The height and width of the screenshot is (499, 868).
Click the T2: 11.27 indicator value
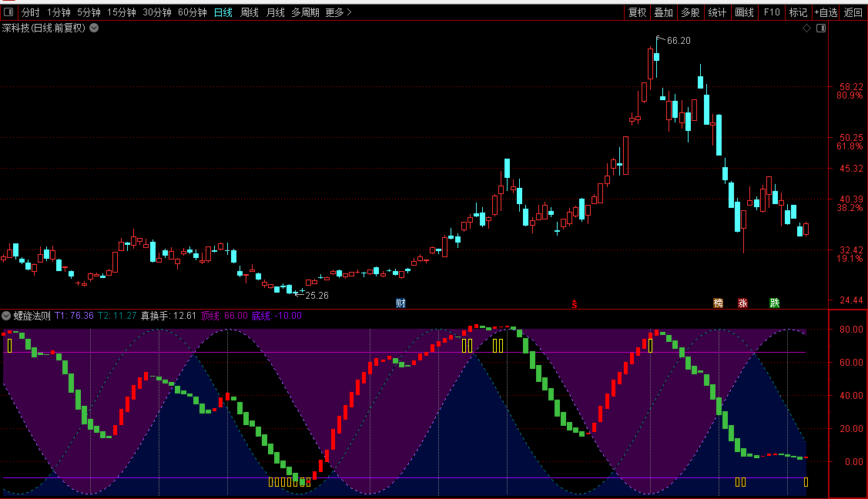tap(117, 316)
